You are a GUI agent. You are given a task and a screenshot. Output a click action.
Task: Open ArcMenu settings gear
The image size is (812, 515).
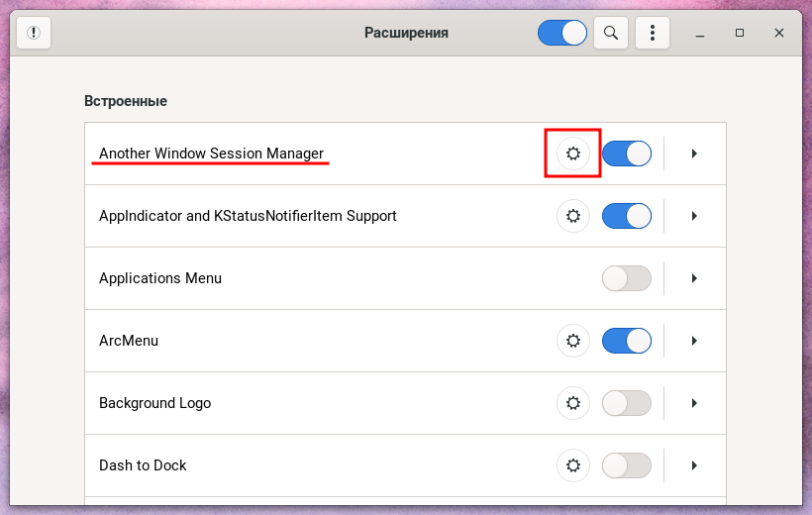point(572,341)
